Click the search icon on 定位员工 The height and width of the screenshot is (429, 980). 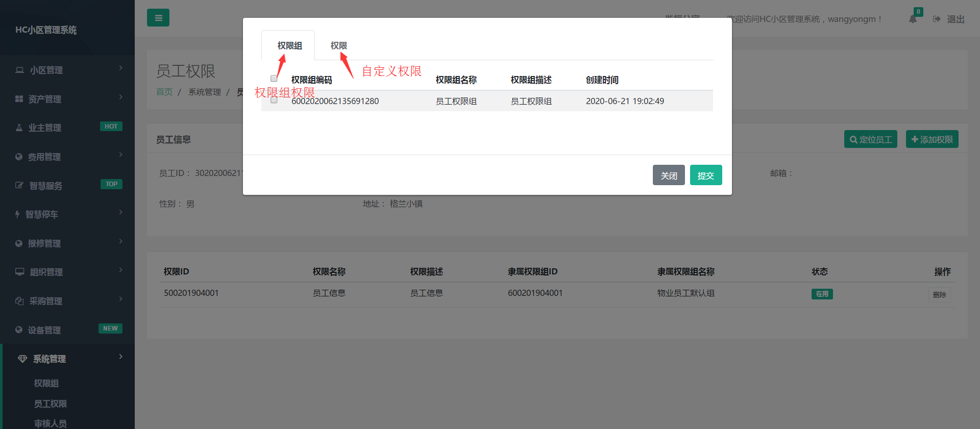tap(853, 140)
